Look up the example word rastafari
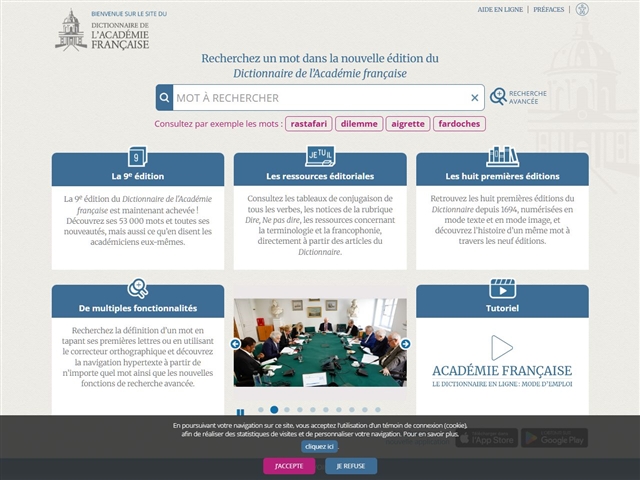The height and width of the screenshot is (480, 640). pos(309,124)
